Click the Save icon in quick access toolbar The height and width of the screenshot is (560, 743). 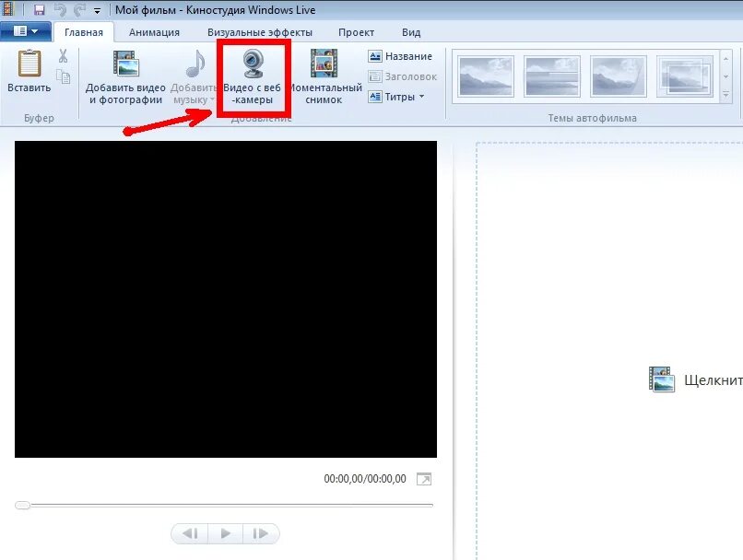pos(40,10)
